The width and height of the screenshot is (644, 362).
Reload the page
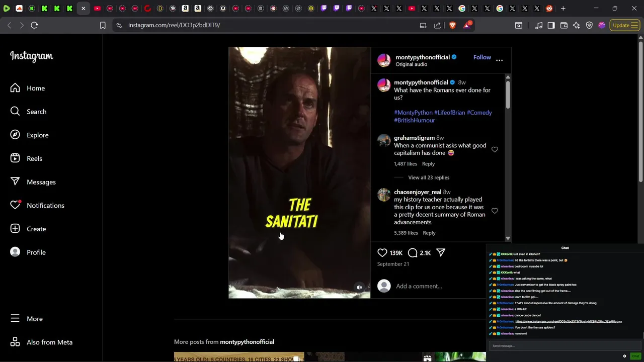coord(34,25)
